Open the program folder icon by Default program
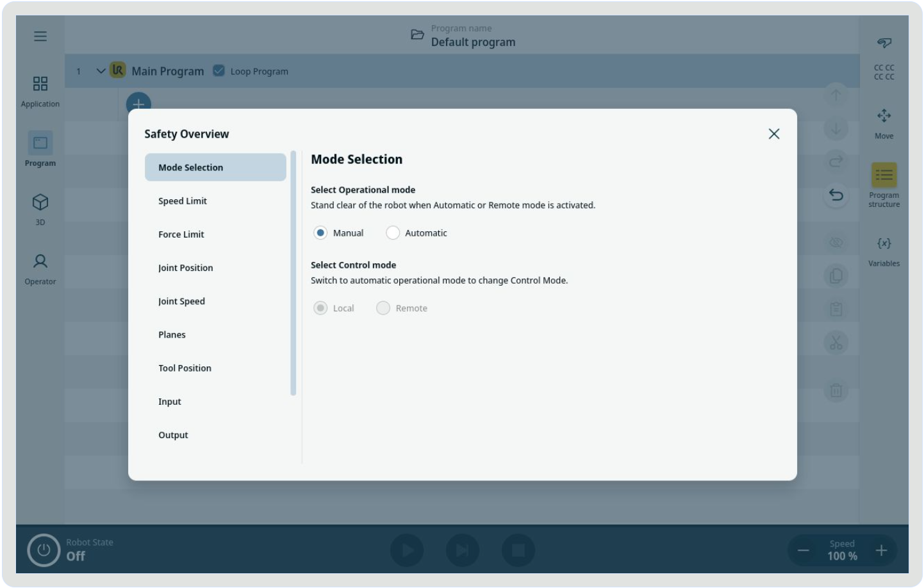 (417, 35)
